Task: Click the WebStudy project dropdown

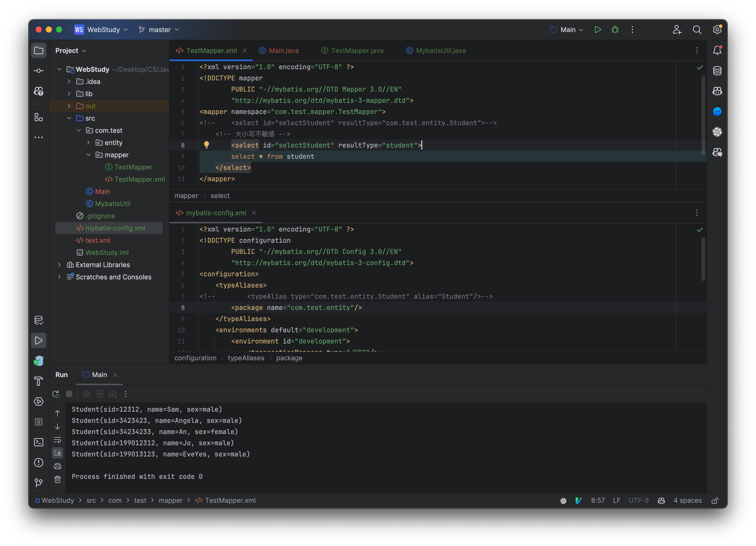Action: (109, 29)
